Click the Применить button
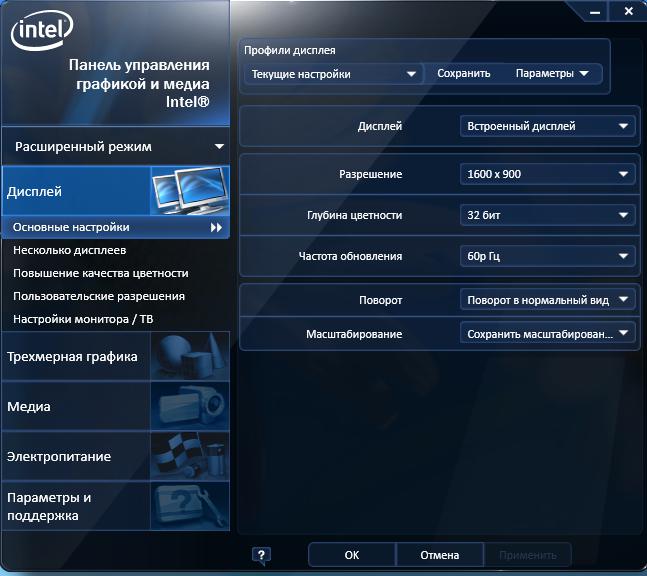Screen dimensions: 647x576 (x=528, y=555)
